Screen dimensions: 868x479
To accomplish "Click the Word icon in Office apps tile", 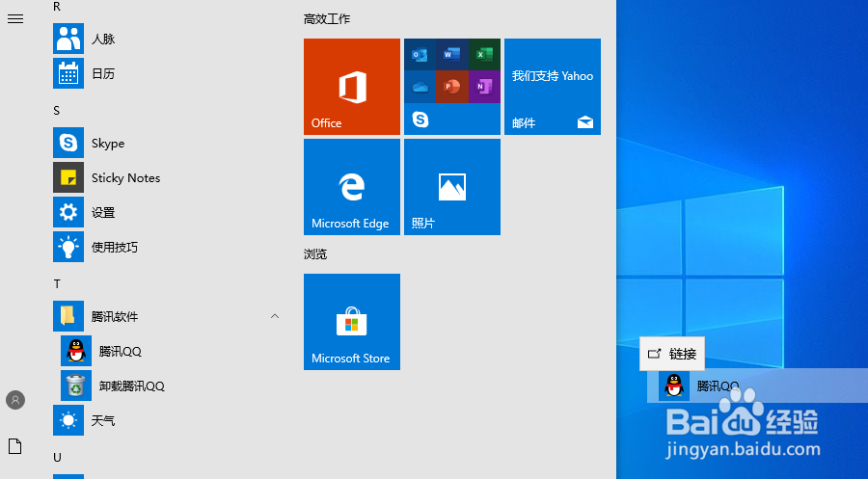I will click(x=452, y=54).
